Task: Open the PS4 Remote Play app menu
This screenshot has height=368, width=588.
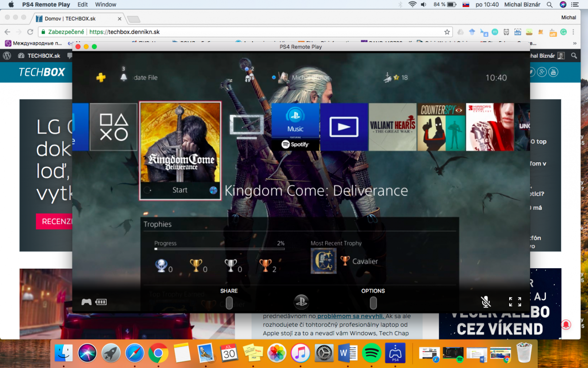Action: pyautogui.click(x=46, y=4)
